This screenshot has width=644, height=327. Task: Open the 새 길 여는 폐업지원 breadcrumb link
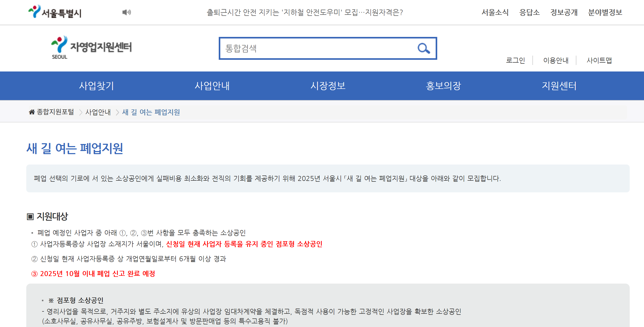pyautogui.click(x=151, y=112)
